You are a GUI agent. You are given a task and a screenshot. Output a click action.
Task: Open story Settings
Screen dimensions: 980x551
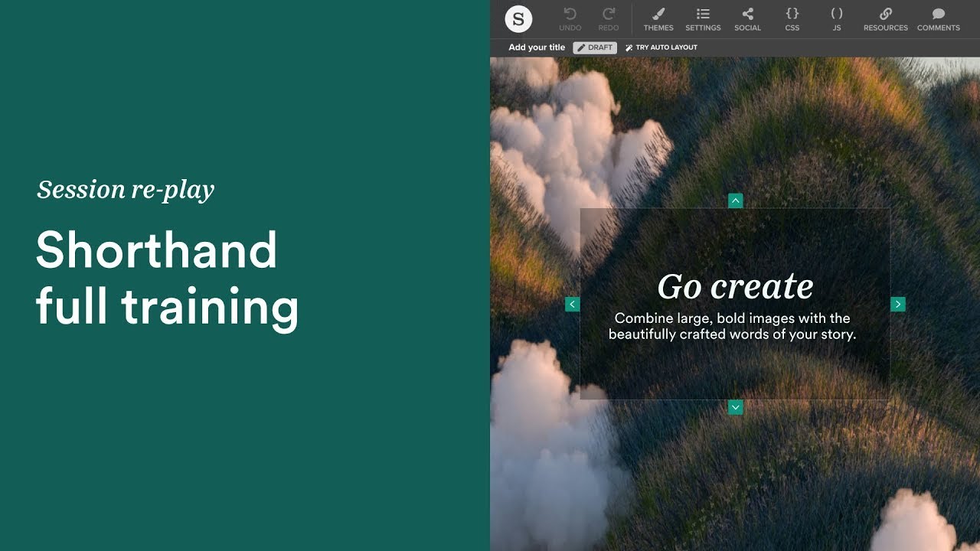[x=703, y=19]
